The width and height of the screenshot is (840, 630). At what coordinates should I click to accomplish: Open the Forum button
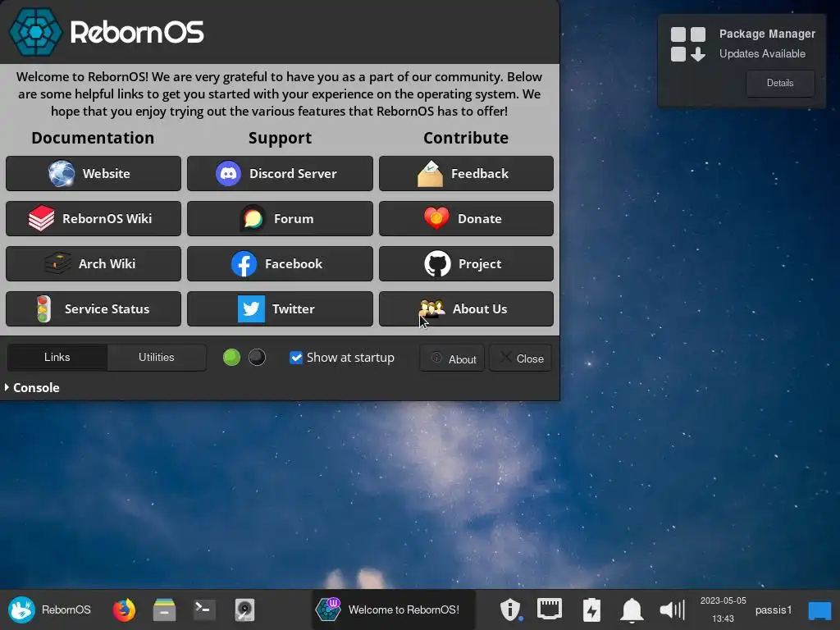(280, 218)
